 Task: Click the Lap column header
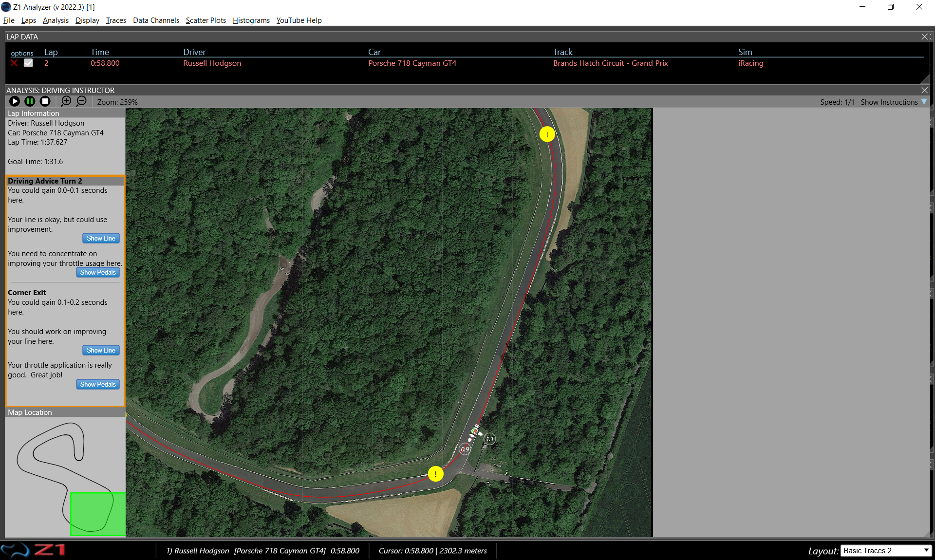(x=51, y=52)
